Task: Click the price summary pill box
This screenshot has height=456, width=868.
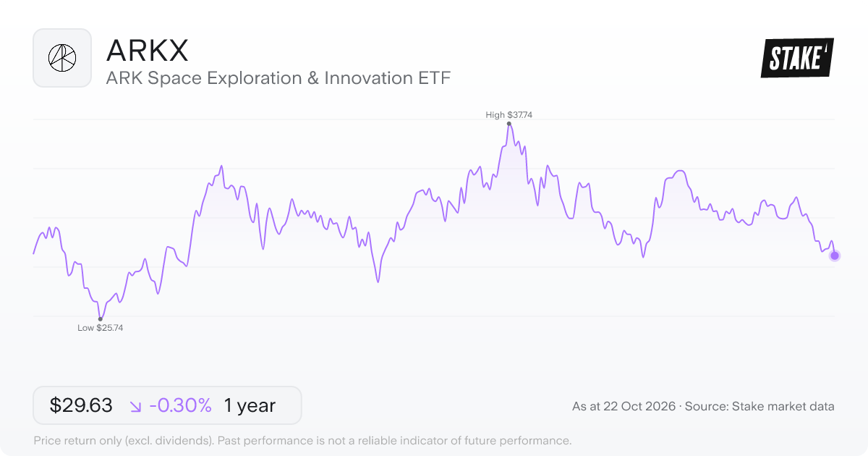Action: click(167, 405)
